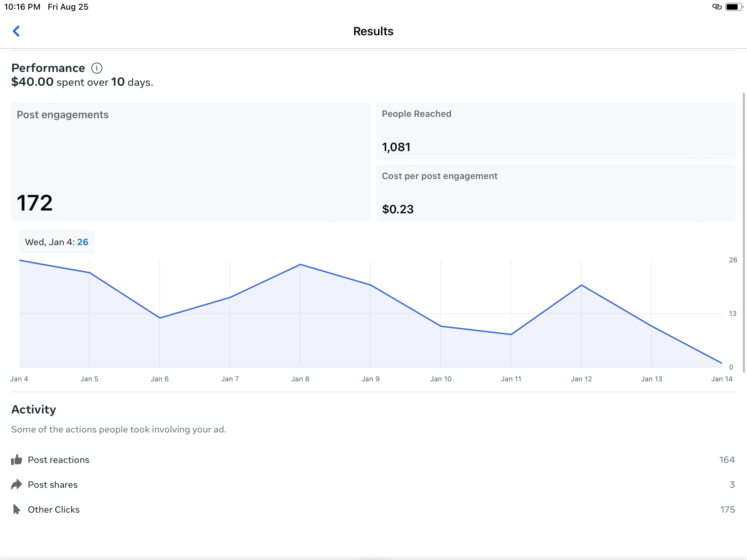Screen dimensions: 747x560
Task: Tap the Jan 14 chart end point
Action: pyautogui.click(x=722, y=363)
